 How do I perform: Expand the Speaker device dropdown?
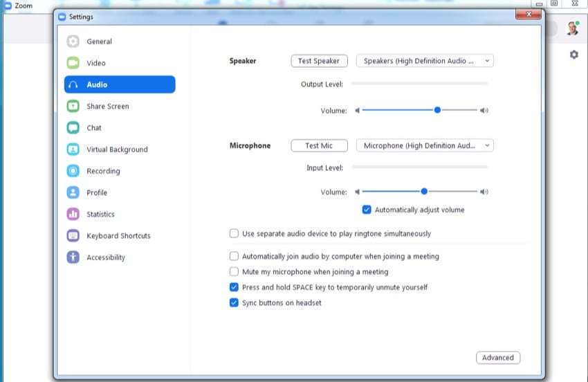[425, 61]
